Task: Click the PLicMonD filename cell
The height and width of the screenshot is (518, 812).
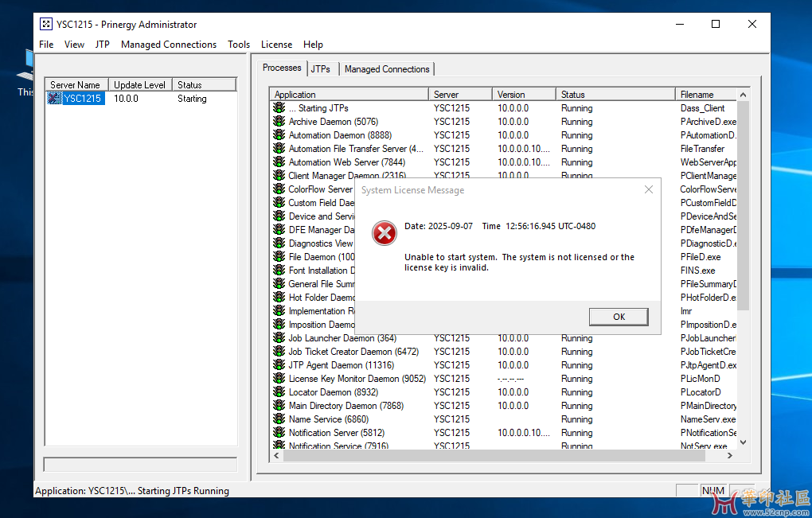Action: click(700, 378)
